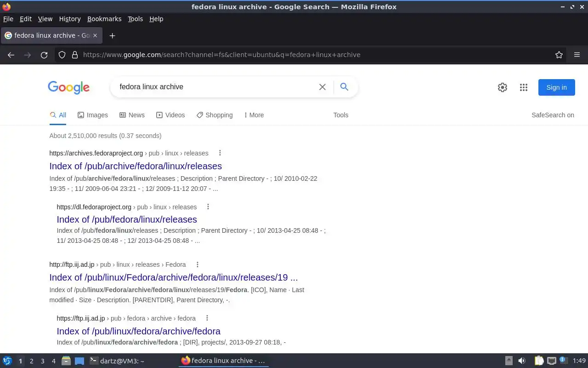The image size is (588, 368).
Task: Click the tray icon left of volume
Action: pos(509,361)
